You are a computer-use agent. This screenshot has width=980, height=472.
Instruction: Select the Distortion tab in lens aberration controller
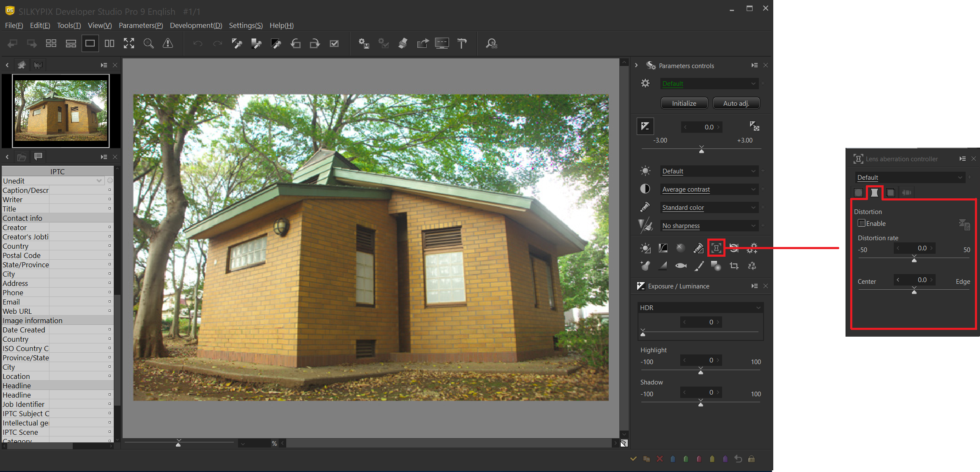[874, 193]
